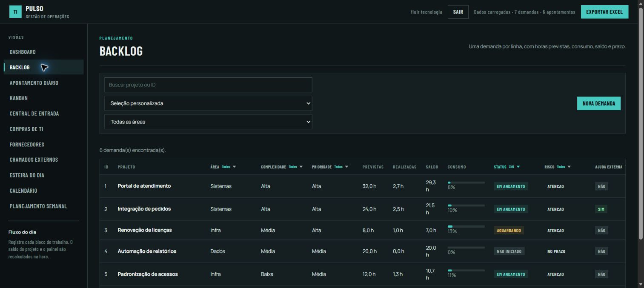Open the Dashboard view
Image resolution: width=644 pixels, height=288 pixels.
click(23, 52)
